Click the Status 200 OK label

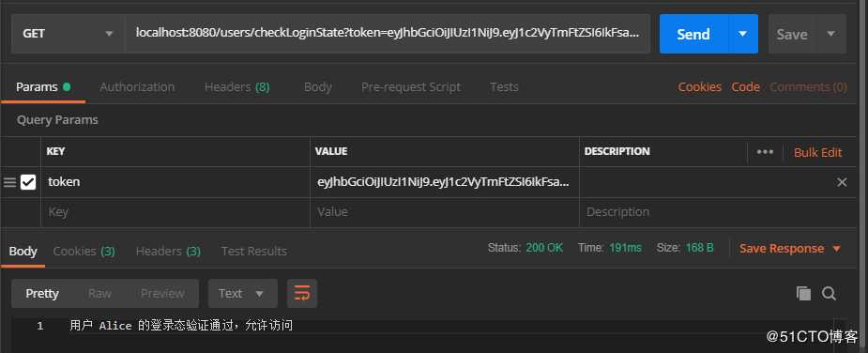pos(525,248)
